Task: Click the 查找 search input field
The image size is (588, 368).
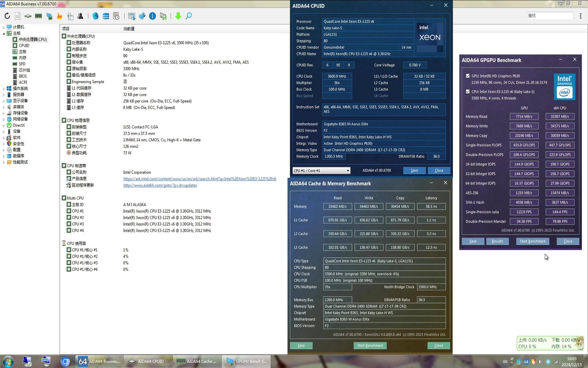Action: (550, 16)
